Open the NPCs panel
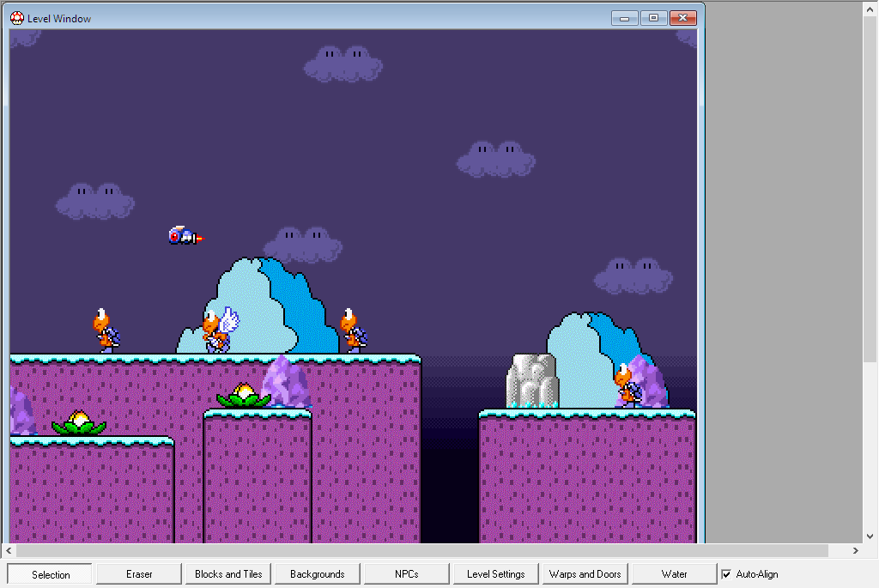 coord(406,574)
